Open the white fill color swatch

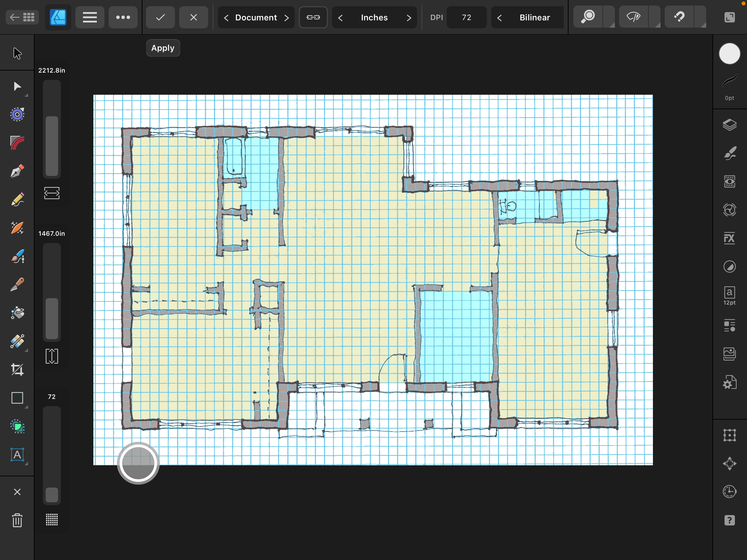[730, 54]
